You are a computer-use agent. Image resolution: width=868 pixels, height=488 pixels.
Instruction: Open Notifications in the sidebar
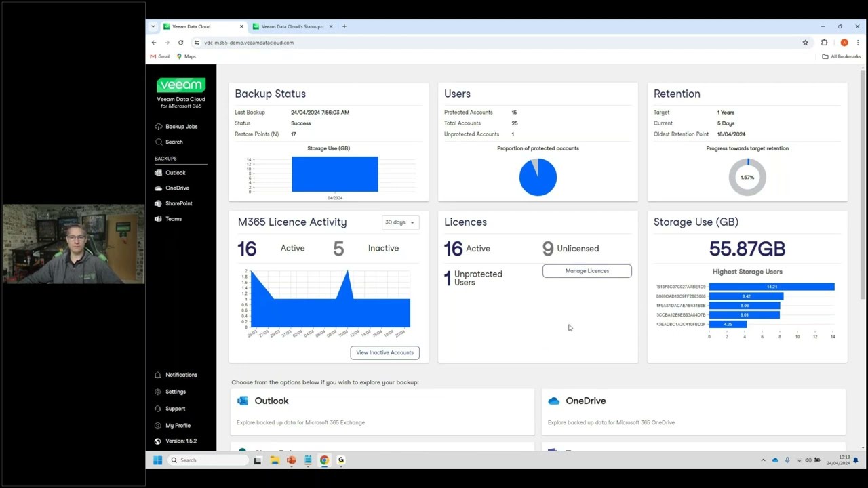pos(176,375)
